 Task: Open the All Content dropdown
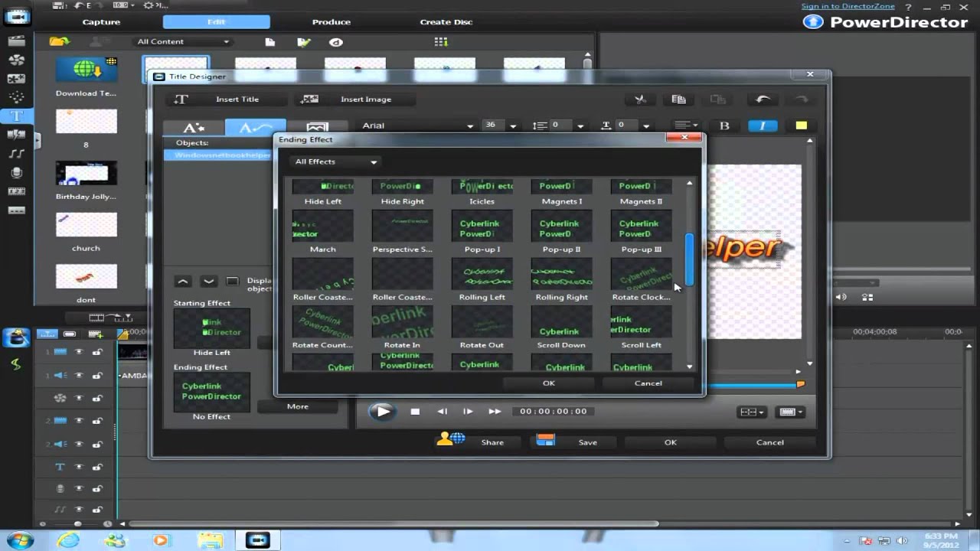pos(183,41)
